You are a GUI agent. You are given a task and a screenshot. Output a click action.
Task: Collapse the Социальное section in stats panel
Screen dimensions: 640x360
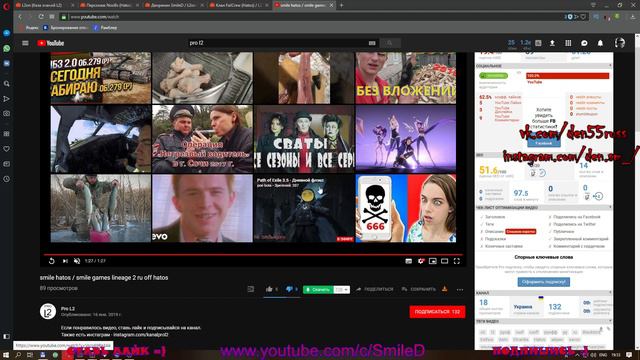611,66
